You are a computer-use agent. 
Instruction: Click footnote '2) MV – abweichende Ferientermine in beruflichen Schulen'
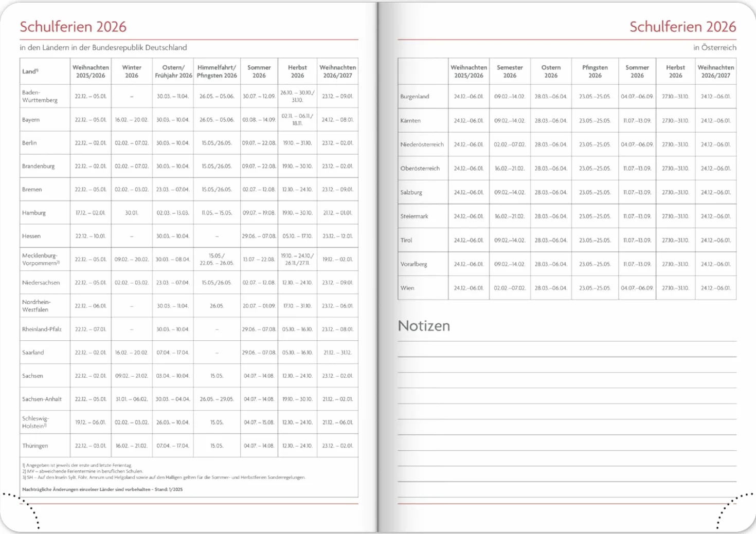click(83, 471)
